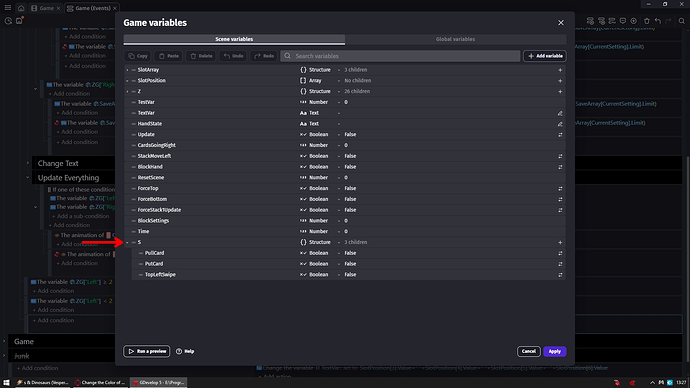Add a child to the SlotArray structure

(560, 70)
